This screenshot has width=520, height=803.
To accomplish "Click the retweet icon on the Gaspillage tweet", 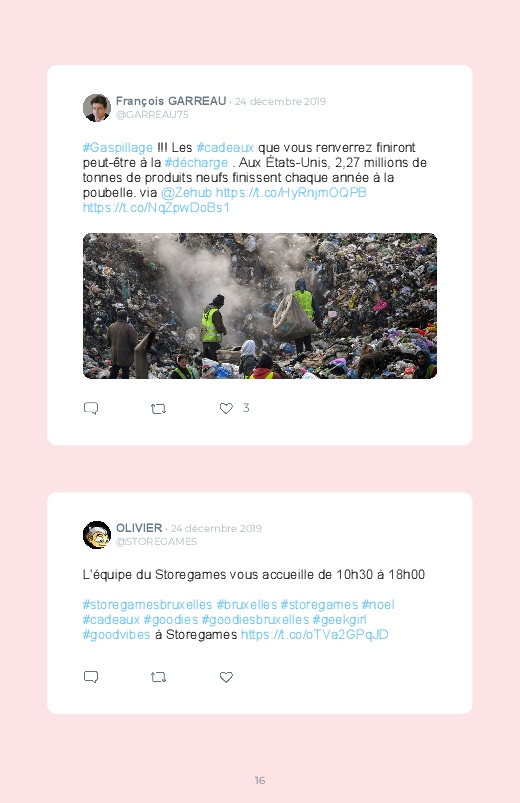I will 158,409.
